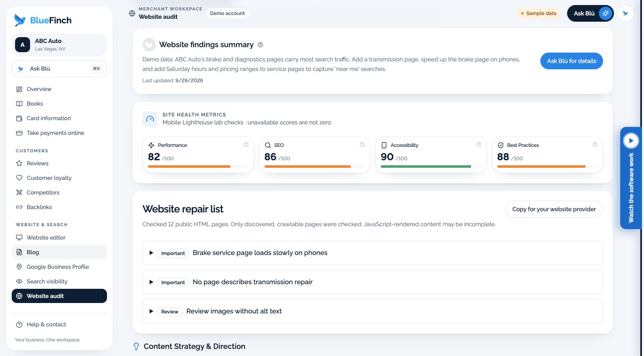The height and width of the screenshot is (356, 644).
Task: Click the Website findings summary help icon
Action: click(x=260, y=45)
